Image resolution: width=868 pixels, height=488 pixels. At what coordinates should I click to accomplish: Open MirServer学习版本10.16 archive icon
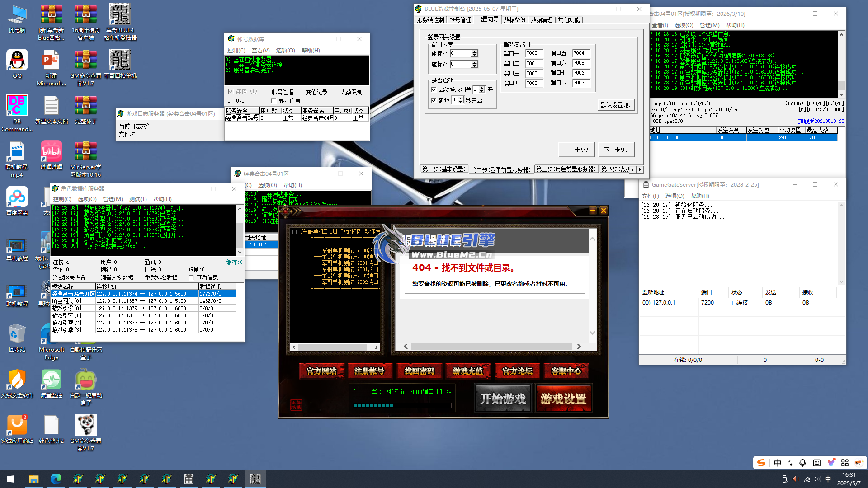point(86,159)
